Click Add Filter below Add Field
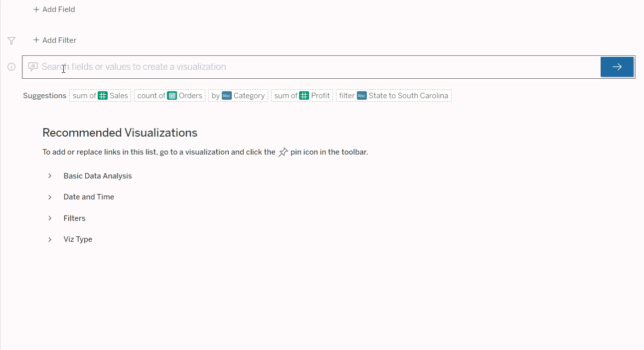644x350 pixels. 54,40
